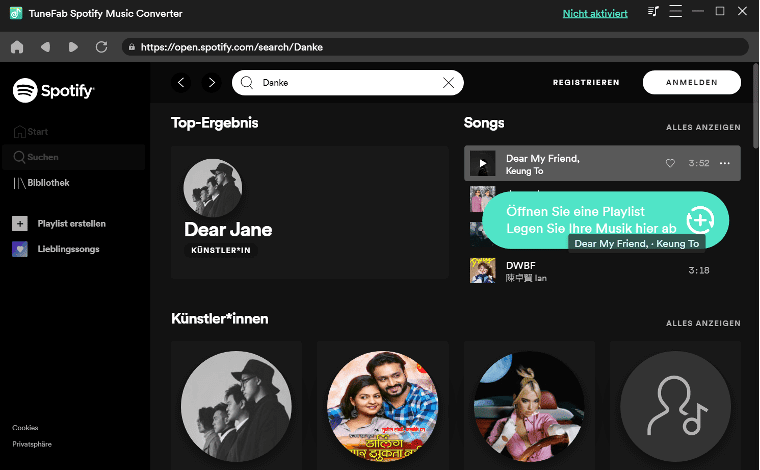Open Bibliothek in the sidebar

click(41, 183)
